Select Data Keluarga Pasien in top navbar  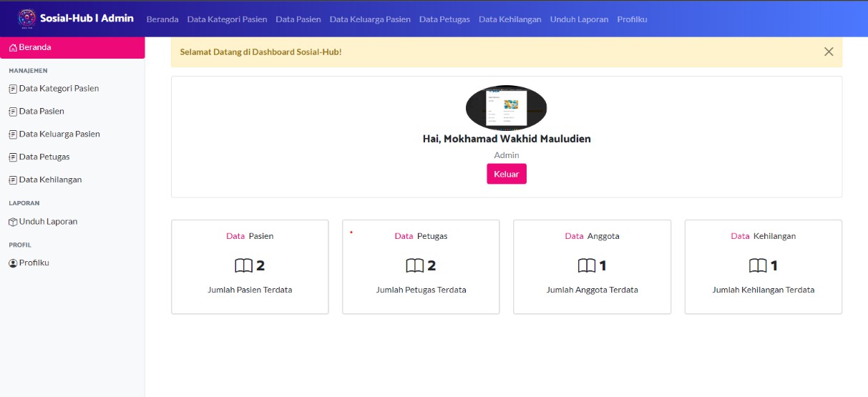(x=370, y=19)
